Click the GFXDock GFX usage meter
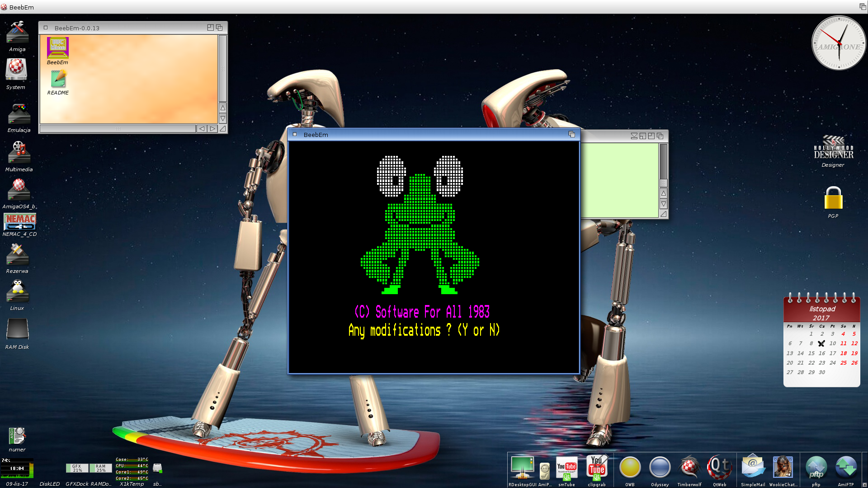The height and width of the screenshot is (488, 868). tap(77, 468)
